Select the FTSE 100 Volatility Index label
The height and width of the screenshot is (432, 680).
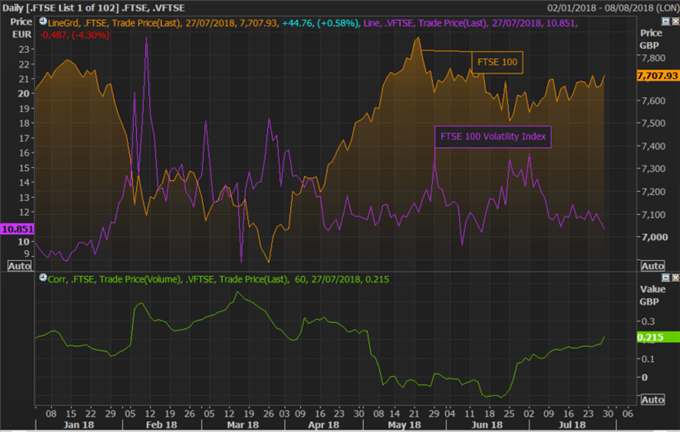coord(493,137)
